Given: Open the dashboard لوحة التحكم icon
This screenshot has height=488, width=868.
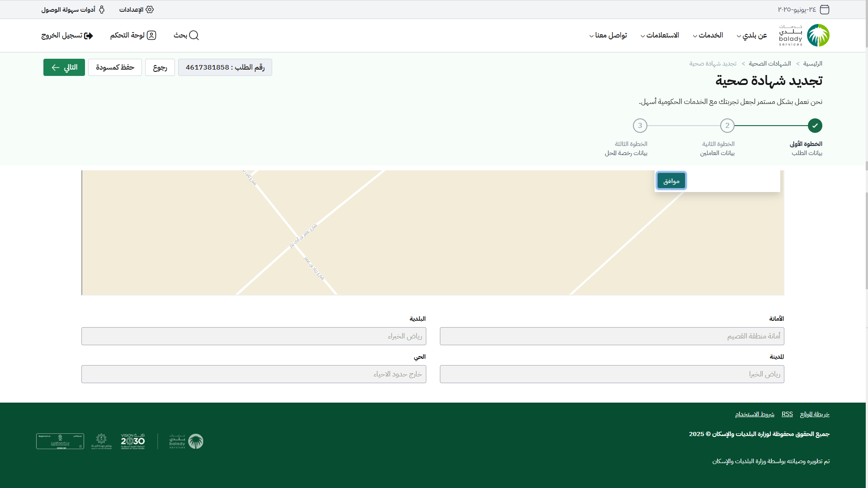Looking at the screenshot, I should 151,35.
